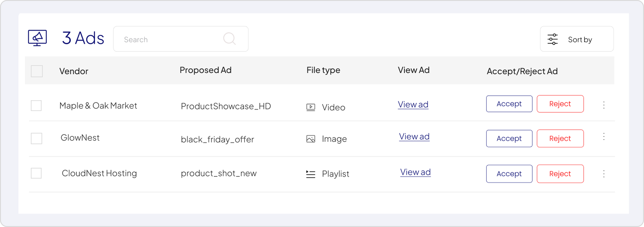Click the ads monitor megaphone icon
This screenshot has width=644, height=227.
[37, 38]
